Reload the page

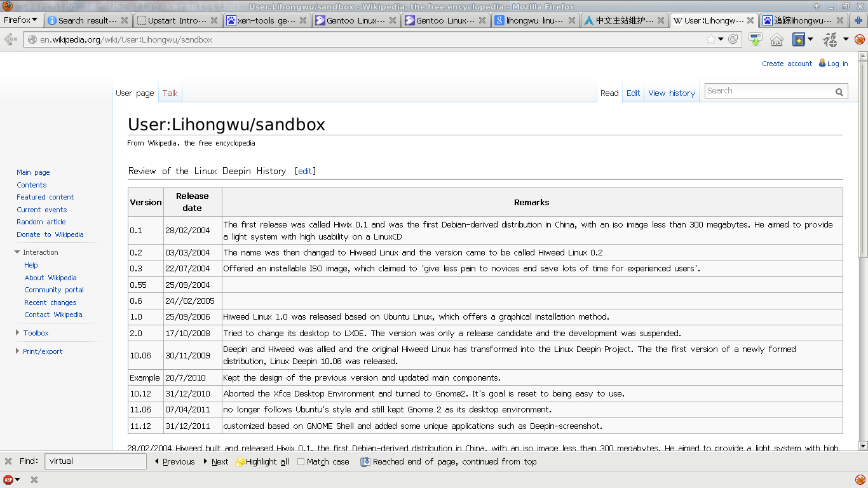click(x=733, y=39)
